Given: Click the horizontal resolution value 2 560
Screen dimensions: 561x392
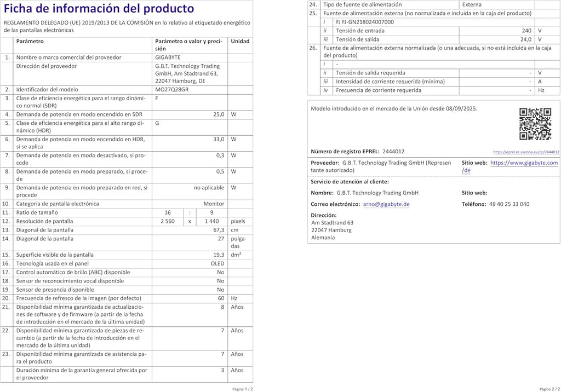Looking at the screenshot, I should click(x=168, y=221).
